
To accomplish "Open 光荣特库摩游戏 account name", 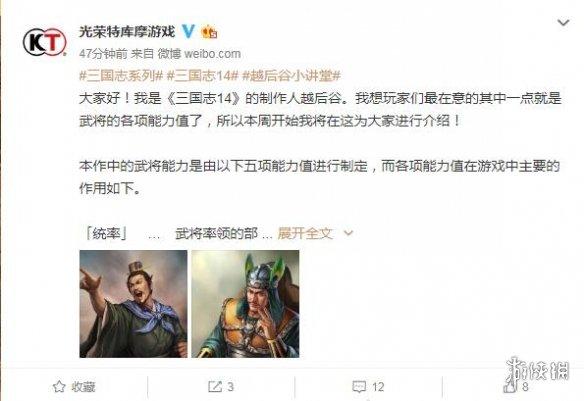I will pyautogui.click(x=127, y=31).
